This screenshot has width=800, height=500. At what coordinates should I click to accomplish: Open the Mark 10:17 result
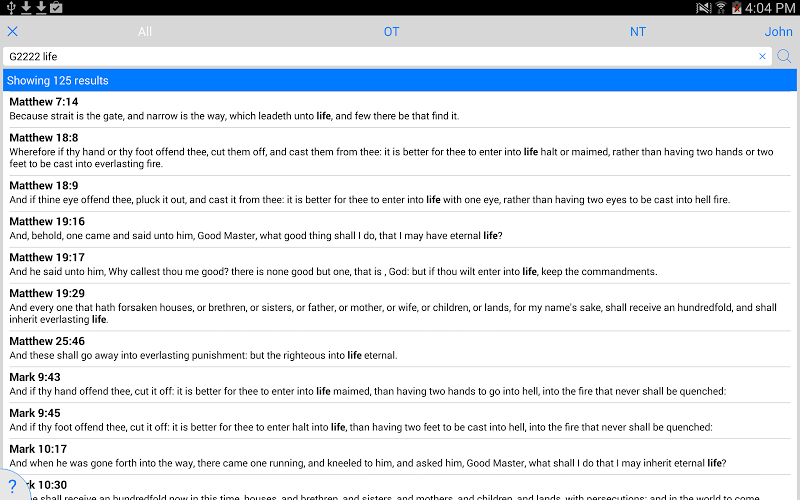(399, 457)
